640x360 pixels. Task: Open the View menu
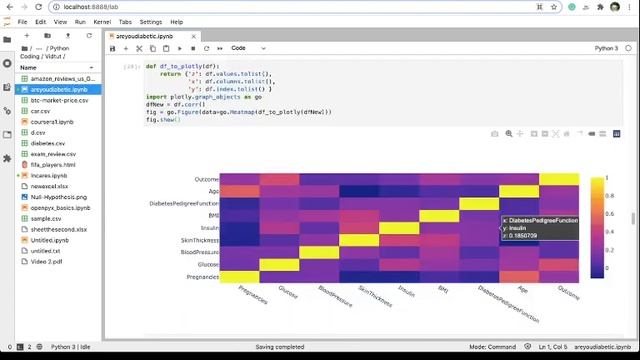coord(60,22)
